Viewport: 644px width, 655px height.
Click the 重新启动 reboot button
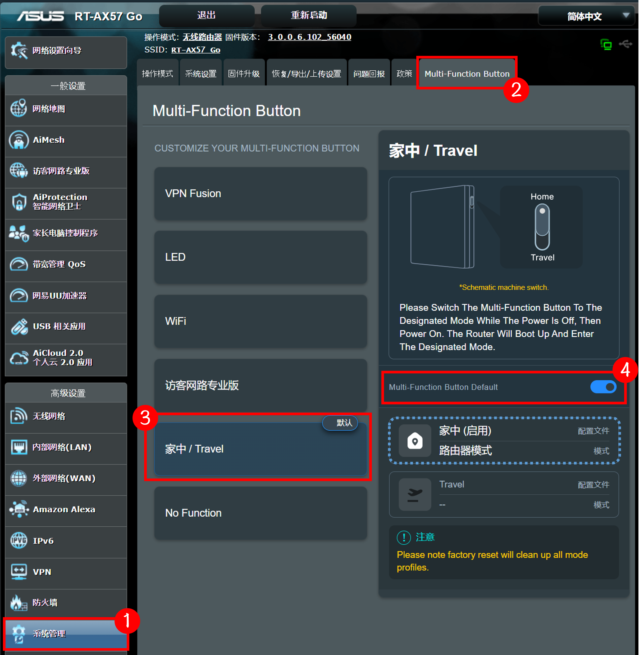click(309, 15)
